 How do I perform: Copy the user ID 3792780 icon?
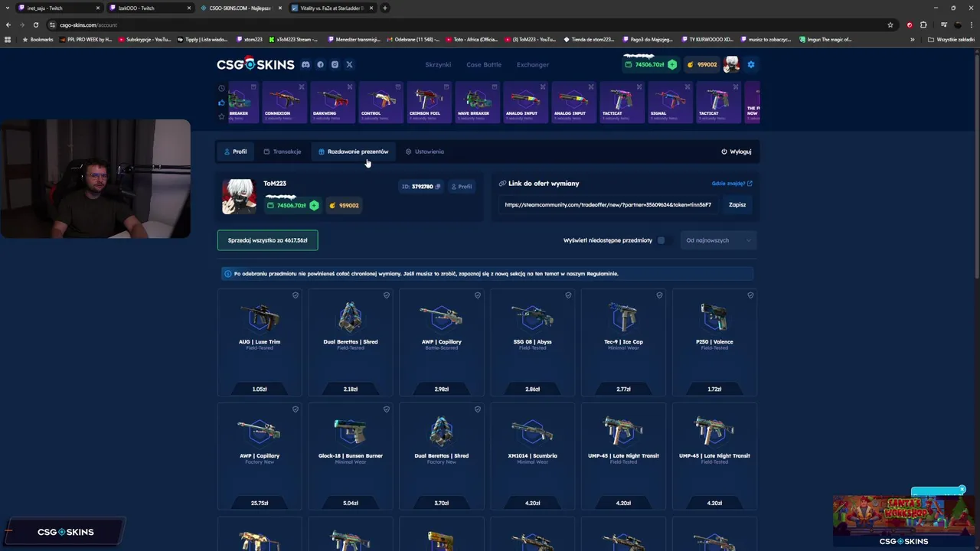[438, 187]
